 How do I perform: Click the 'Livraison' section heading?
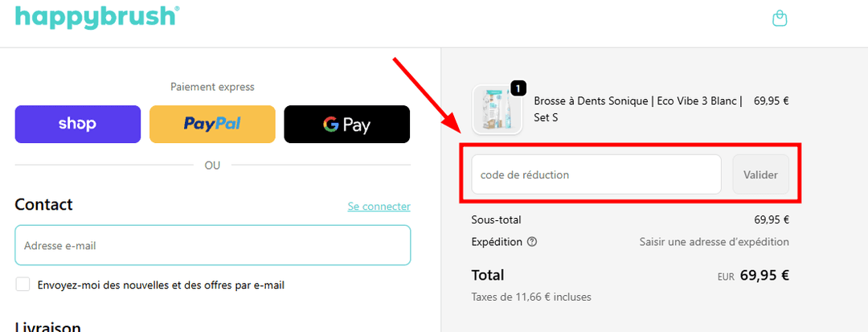coord(47,326)
